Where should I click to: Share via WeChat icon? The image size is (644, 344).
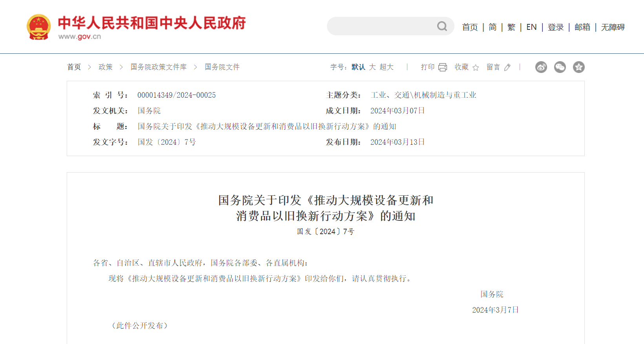pyautogui.click(x=560, y=67)
